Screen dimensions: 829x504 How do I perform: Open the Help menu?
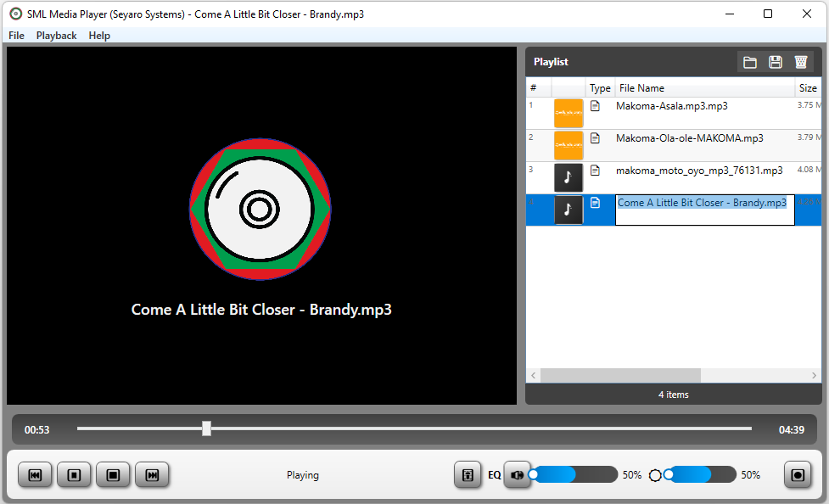click(x=99, y=35)
